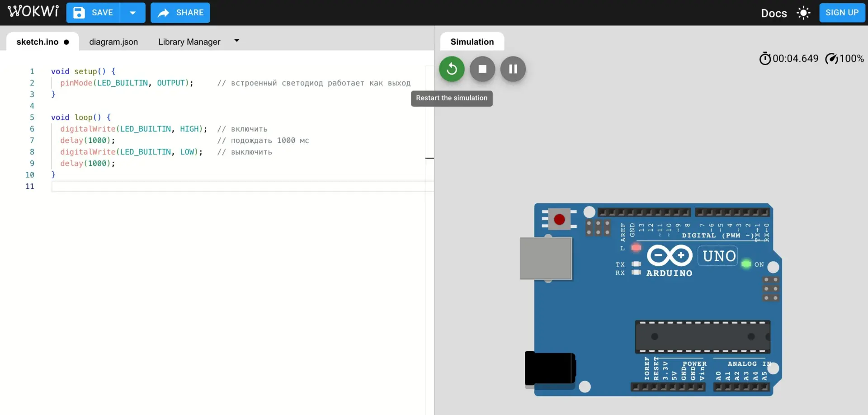The width and height of the screenshot is (868, 415).
Task: Share the project via SHARE button
Action: tap(180, 13)
